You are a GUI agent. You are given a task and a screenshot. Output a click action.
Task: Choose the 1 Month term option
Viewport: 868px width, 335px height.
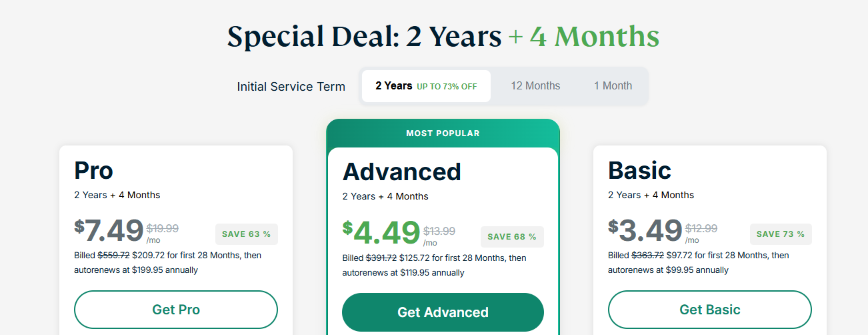pyautogui.click(x=613, y=86)
